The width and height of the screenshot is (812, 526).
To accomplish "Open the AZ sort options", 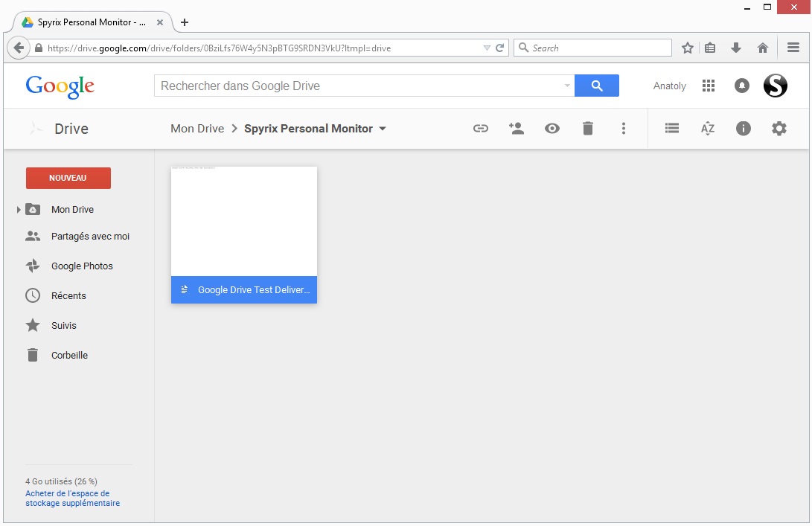I will pyautogui.click(x=707, y=129).
